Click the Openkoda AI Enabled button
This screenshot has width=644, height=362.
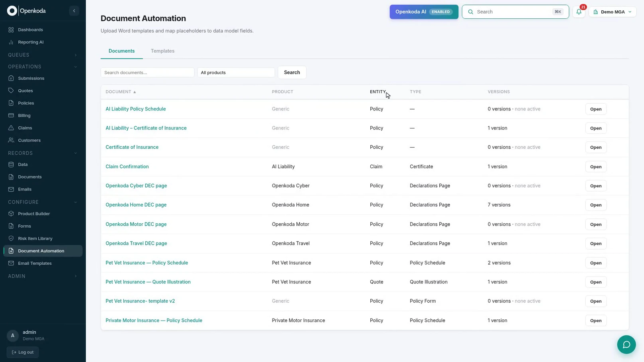tap(424, 12)
